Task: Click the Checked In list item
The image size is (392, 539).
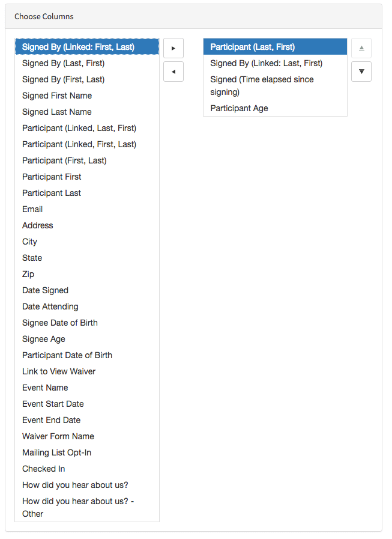Action: click(43, 469)
